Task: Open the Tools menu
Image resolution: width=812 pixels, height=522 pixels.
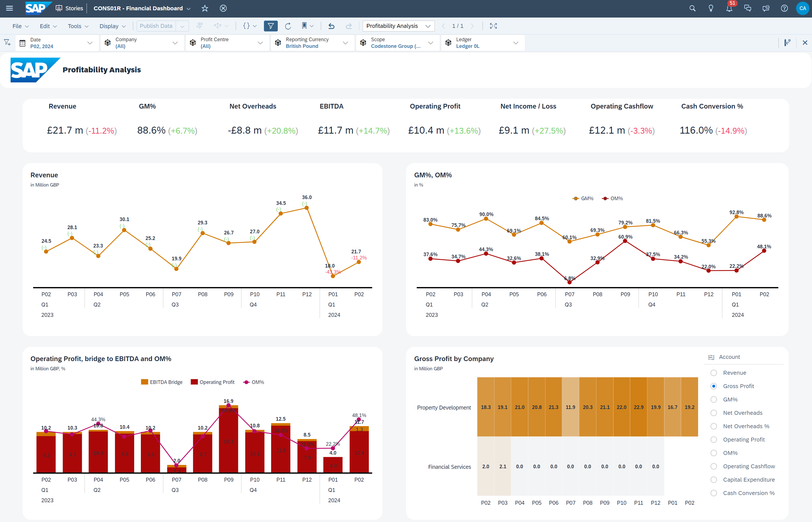Action: click(x=78, y=26)
